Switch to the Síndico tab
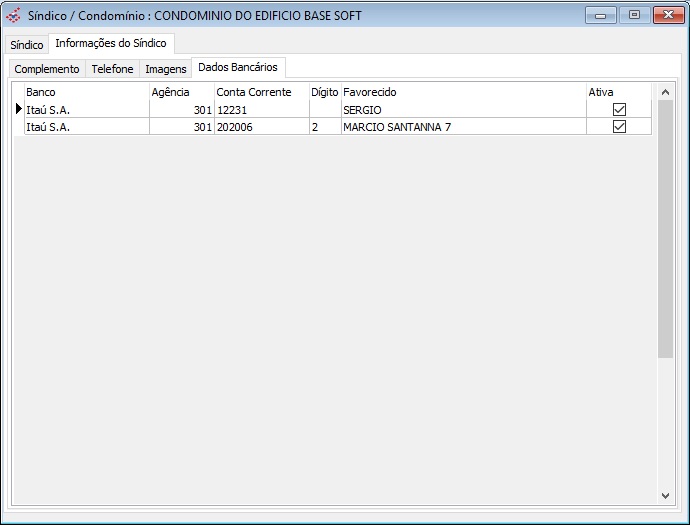690x525 pixels. 27,45
